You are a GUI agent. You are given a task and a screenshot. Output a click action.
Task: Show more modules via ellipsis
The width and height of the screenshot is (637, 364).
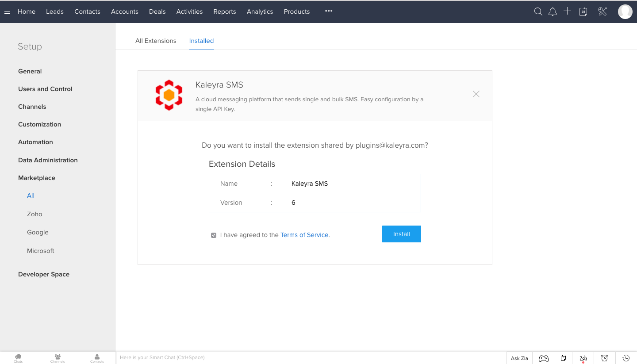point(328,11)
